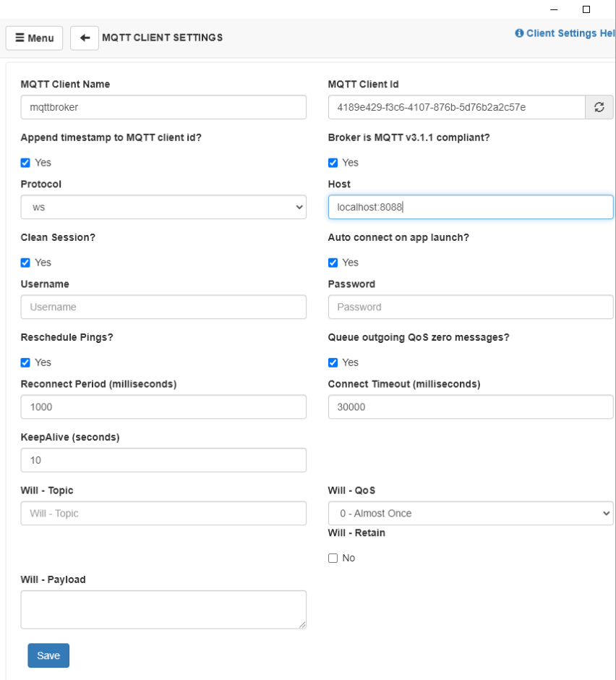Click the Connect Timeout field showing 30000
Image resolution: width=616 pixels, height=680 pixels.
471,407
